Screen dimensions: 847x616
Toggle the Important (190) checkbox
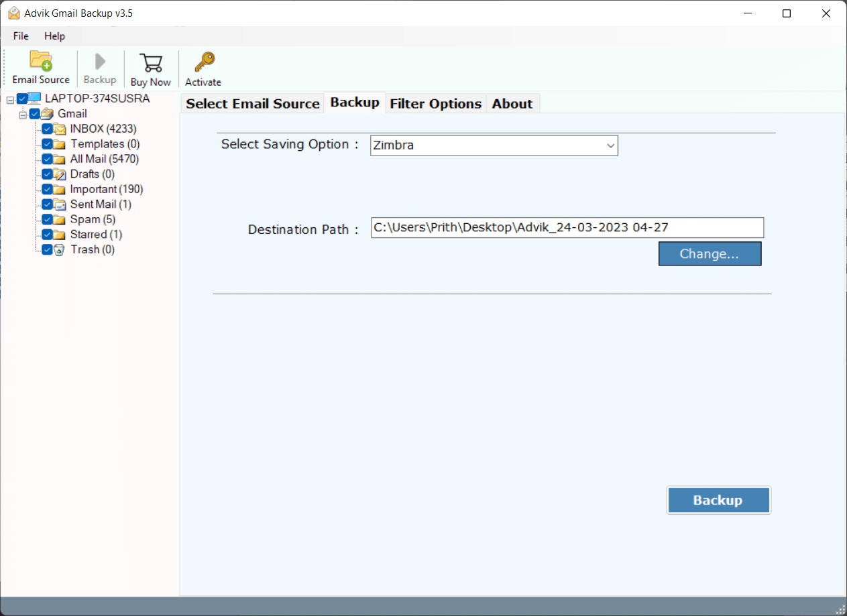pos(47,189)
